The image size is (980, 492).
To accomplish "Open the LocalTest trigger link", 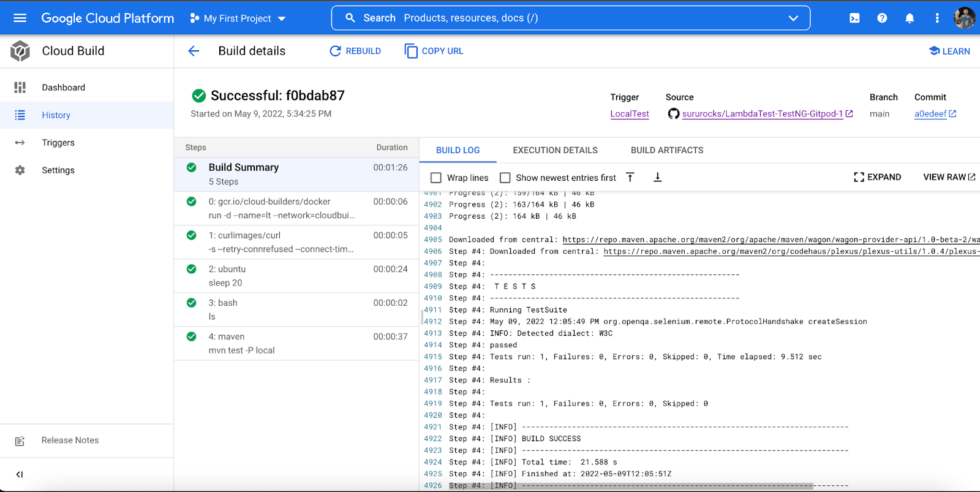I will click(629, 114).
